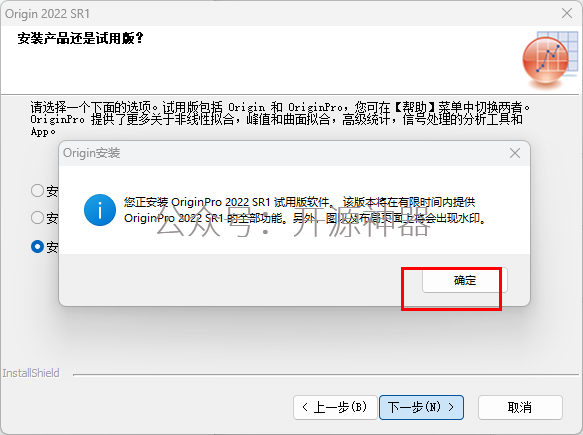583x435 pixels.
Task: Click the blue information icon in dialog
Action: [x=100, y=210]
